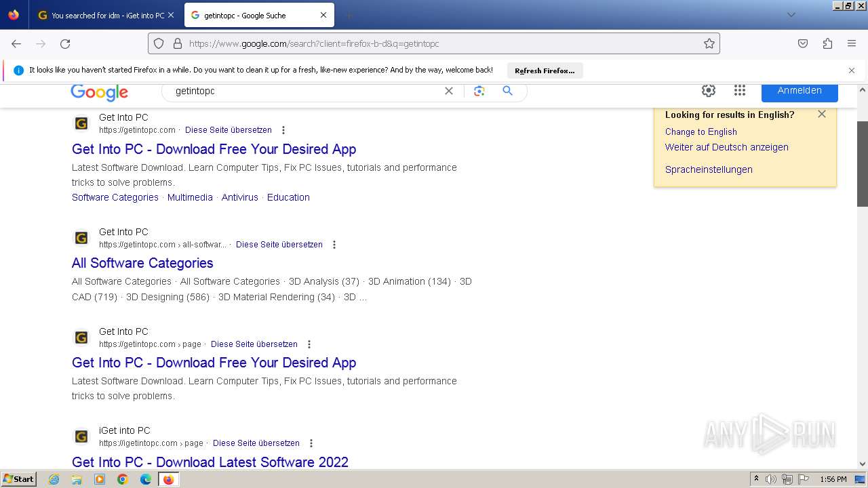Translate the all-software result page
The width and height of the screenshot is (868, 488).
[x=279, y=245]
